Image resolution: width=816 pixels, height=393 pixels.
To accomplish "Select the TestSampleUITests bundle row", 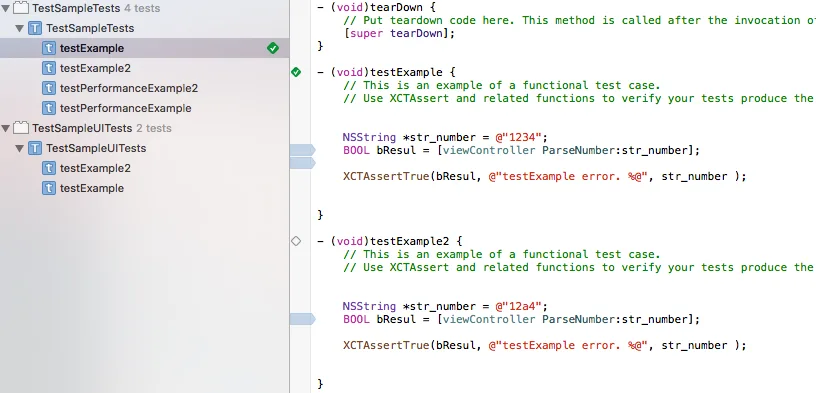I will [145, 128].
